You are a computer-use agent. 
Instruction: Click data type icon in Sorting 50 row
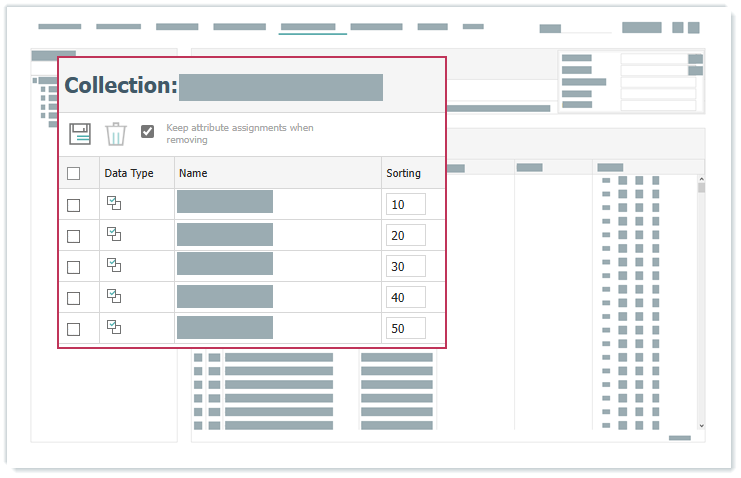coord(114,328)
